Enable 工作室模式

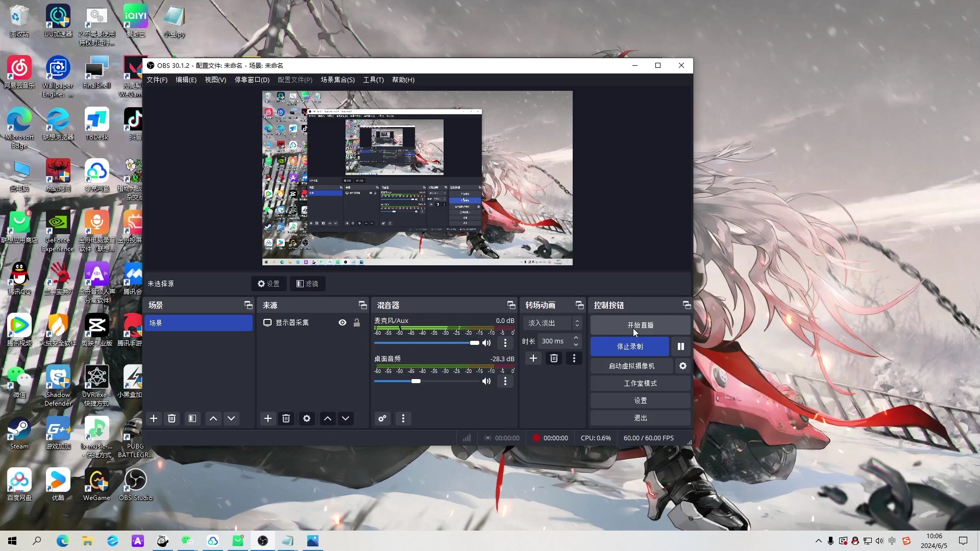[x=641, y=383]
